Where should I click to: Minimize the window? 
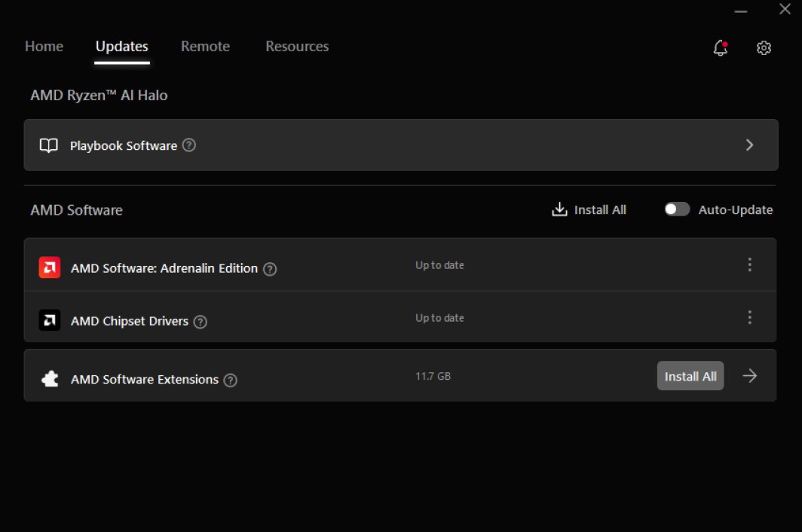tap(741, 11)
